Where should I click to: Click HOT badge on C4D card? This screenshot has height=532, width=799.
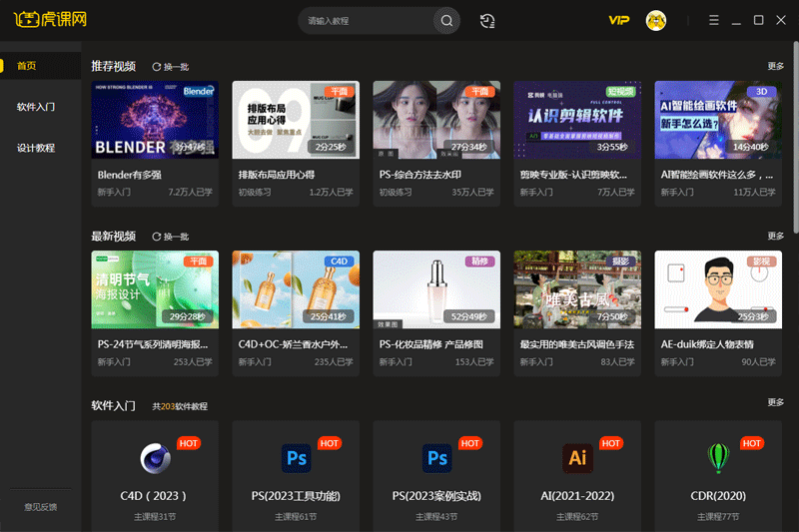(x=189, y=443)
